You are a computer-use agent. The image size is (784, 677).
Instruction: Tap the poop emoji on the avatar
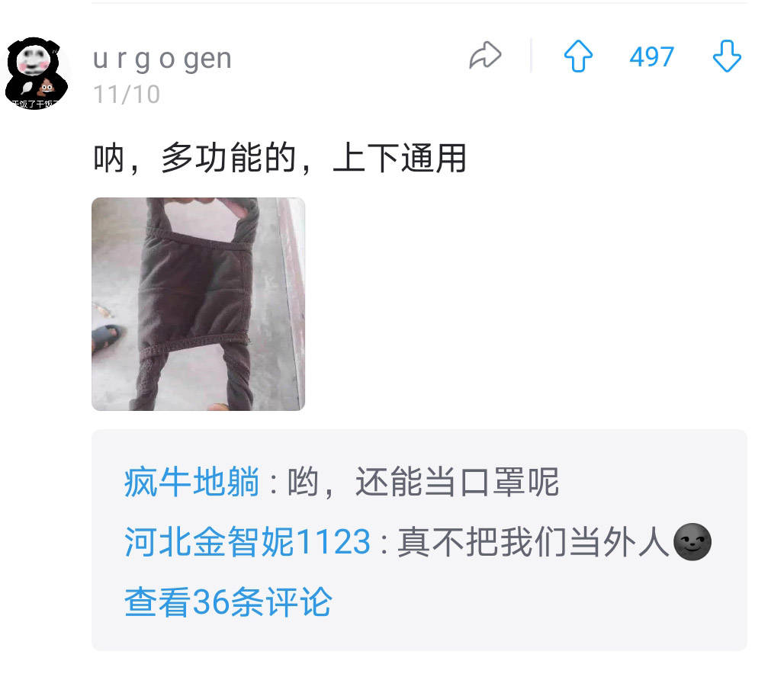point(47,87)
